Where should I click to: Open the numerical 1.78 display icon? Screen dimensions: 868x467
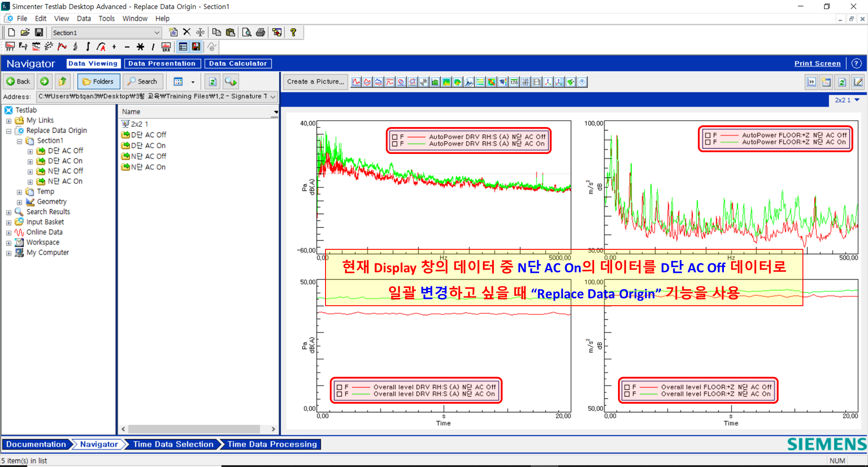tap(514, 82)
